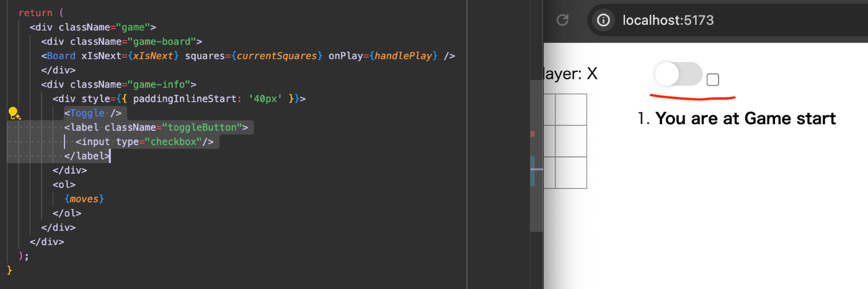This screenshot has width=868, height=289.
Task: Click the closing </label> tag line
Action: coord(87,156)
